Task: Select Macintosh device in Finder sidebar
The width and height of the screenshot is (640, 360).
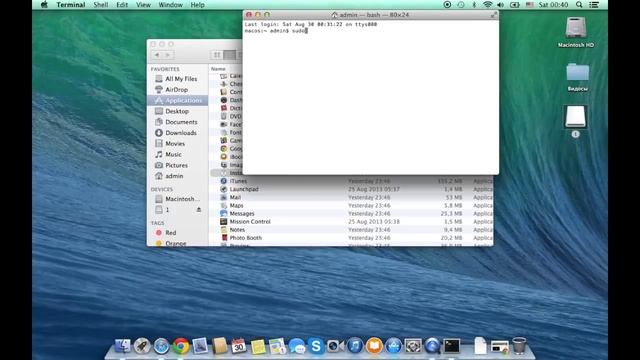Action: (178, 199)
